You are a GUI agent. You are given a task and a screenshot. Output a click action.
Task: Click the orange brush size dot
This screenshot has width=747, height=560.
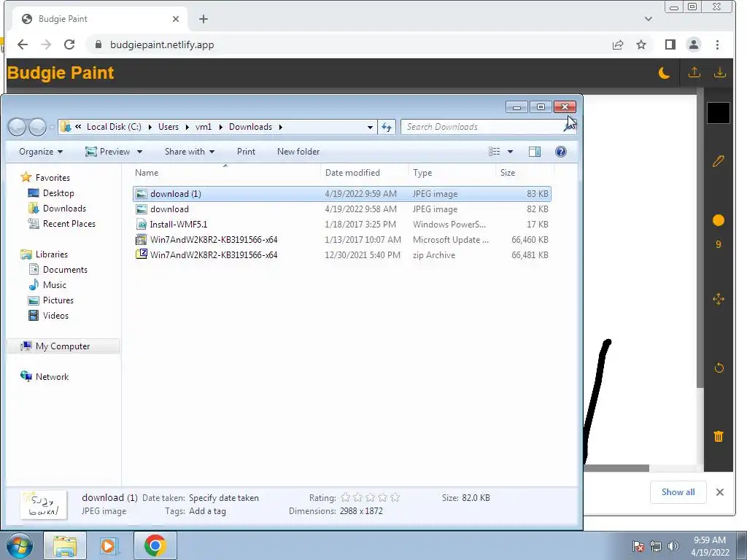tap(719, 220)
